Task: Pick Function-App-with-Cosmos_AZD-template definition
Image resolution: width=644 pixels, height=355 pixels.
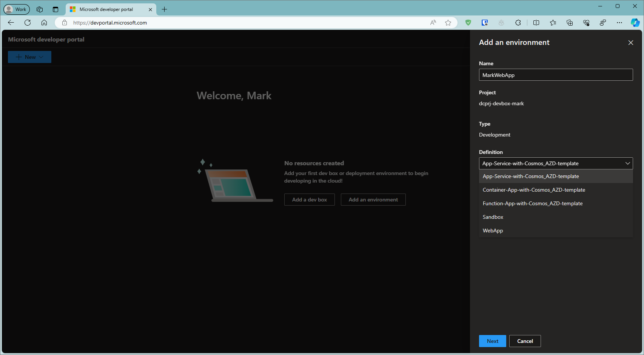Action: coord(532,203)
